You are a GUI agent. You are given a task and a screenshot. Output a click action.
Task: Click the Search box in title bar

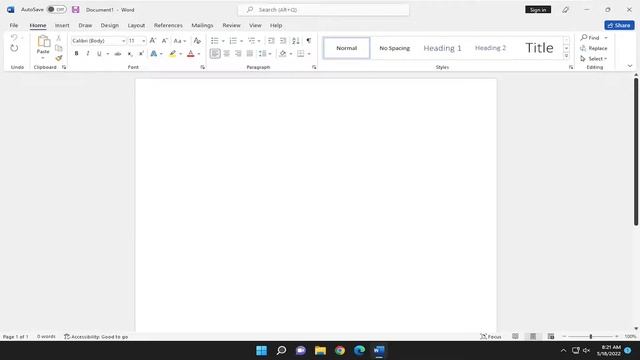click(324, 10)
